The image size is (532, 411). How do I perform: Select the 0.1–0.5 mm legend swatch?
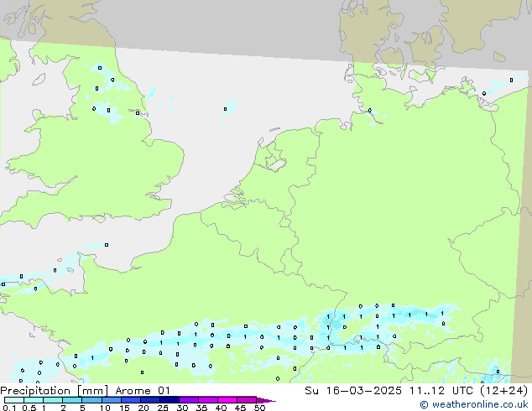pyautogui.click(x=14, y=400)
